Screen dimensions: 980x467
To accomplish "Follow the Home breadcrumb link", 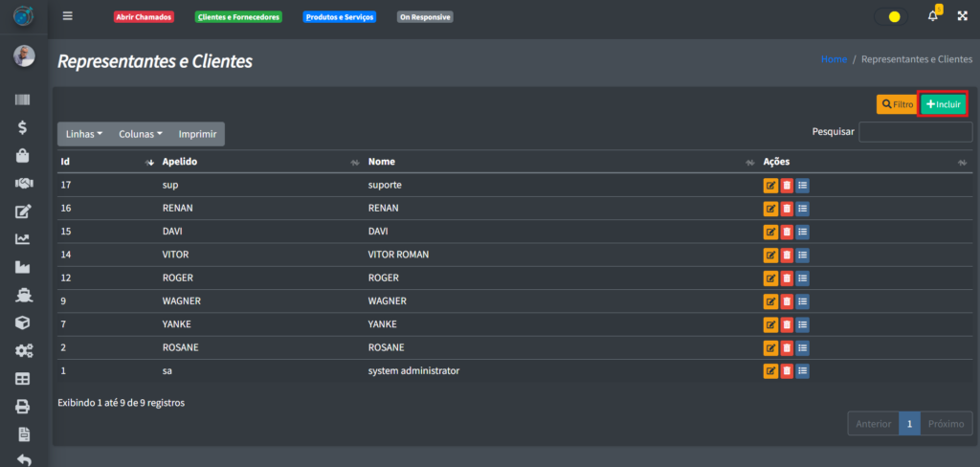I will click(834, 59).
